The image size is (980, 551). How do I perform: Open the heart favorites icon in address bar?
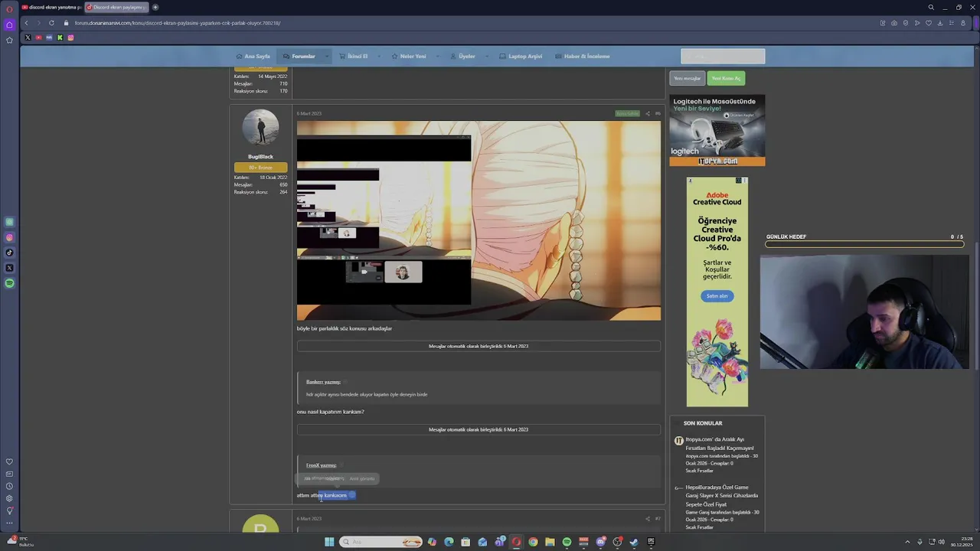tap(929, 23)
